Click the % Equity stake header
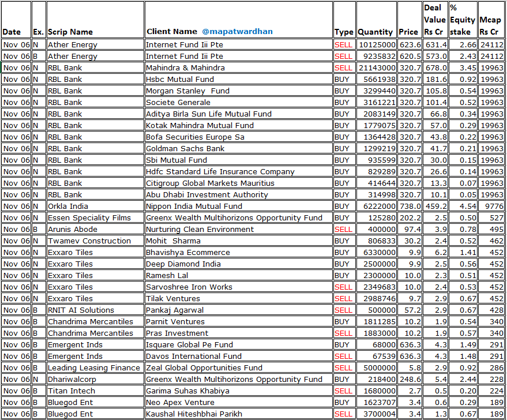 point(463,20)
